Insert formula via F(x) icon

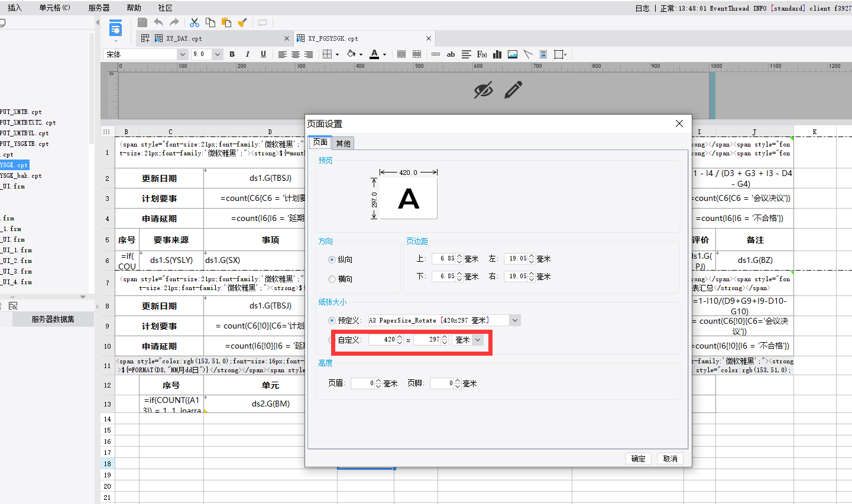482,54
